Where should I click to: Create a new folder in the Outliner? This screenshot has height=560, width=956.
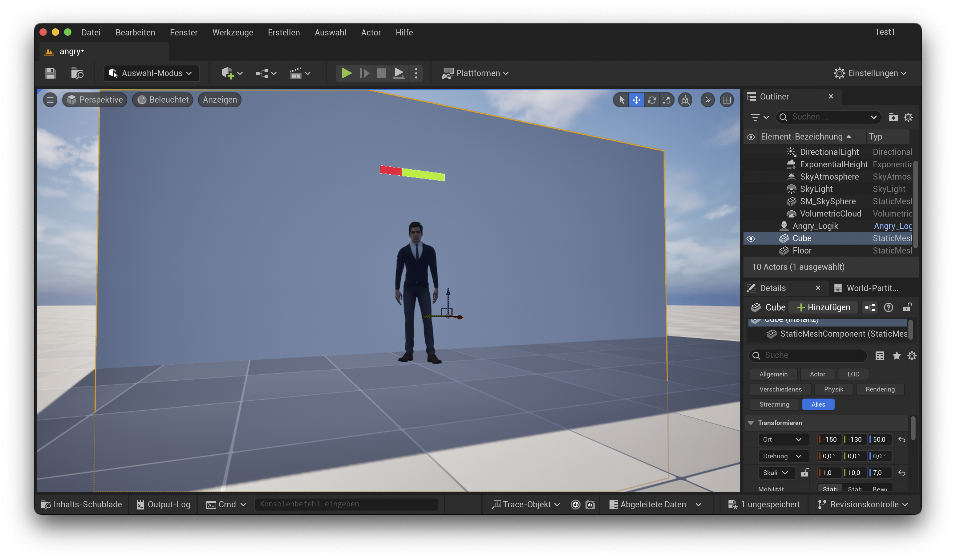pyautogui.click(x=893, y=117)
